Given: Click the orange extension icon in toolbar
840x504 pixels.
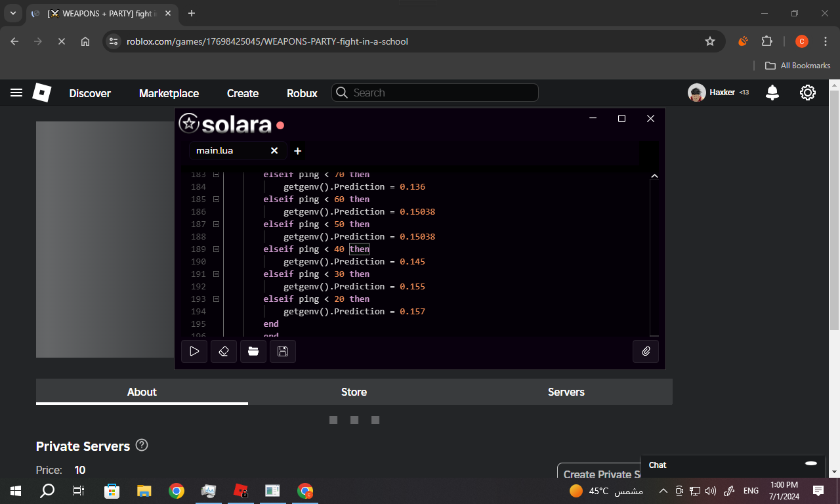Looking at the screenshot, I should (x=743, y=41).
